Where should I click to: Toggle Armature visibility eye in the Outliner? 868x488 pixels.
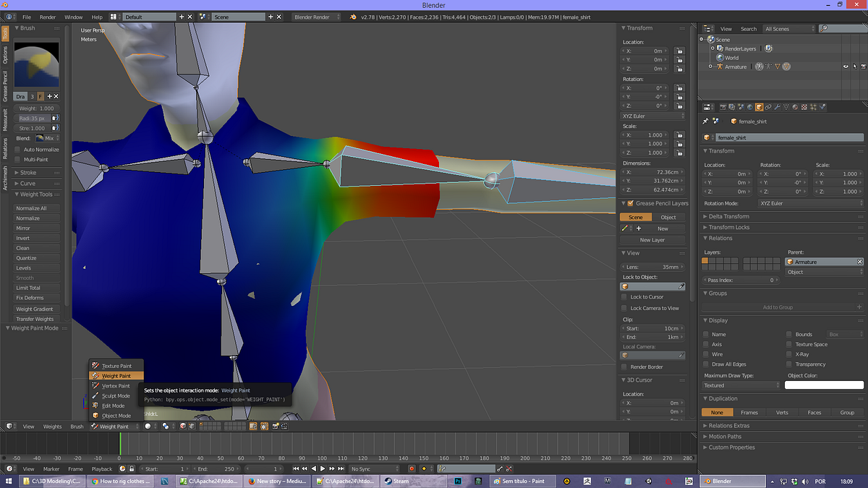tap(846, 66)
